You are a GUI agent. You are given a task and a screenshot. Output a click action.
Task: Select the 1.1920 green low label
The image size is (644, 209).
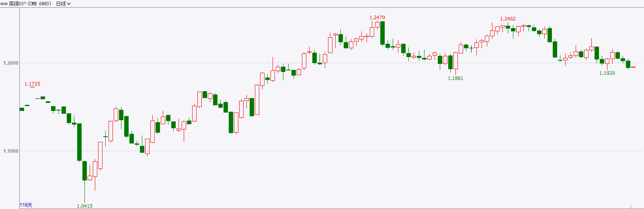[607, 73]
